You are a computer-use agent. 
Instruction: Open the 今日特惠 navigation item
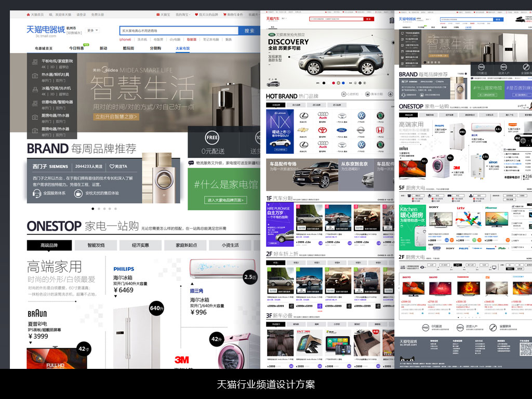[x=76, y=48]
